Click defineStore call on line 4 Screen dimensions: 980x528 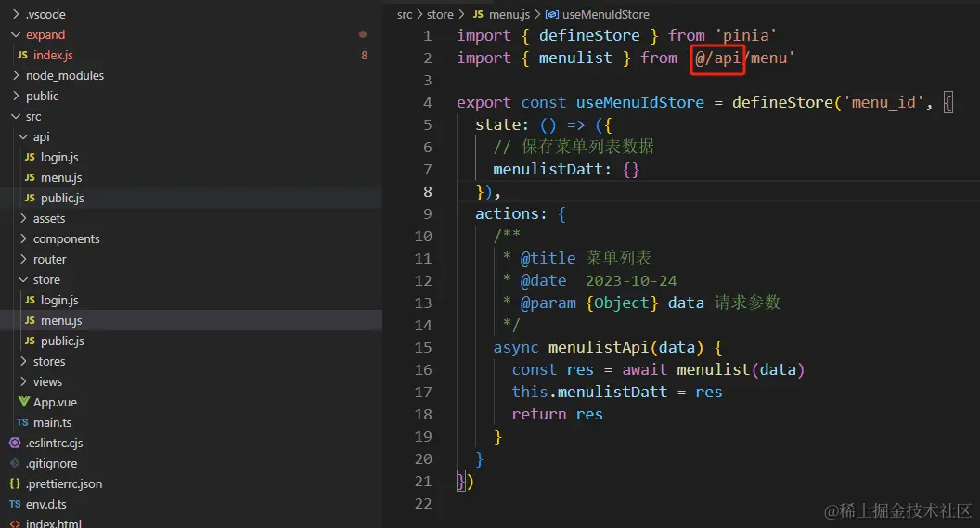click(x=782, y=102)
